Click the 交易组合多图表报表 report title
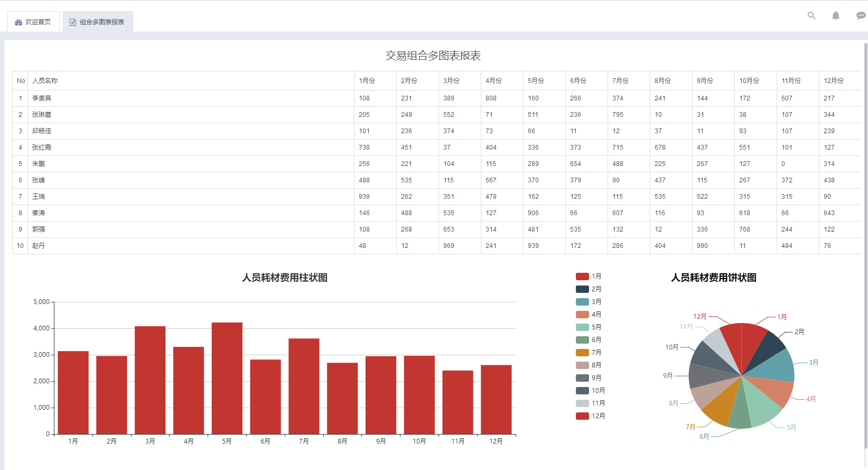The height and width of the screenshot is (470, 868). pyautogui.click(x=433, y=56)
